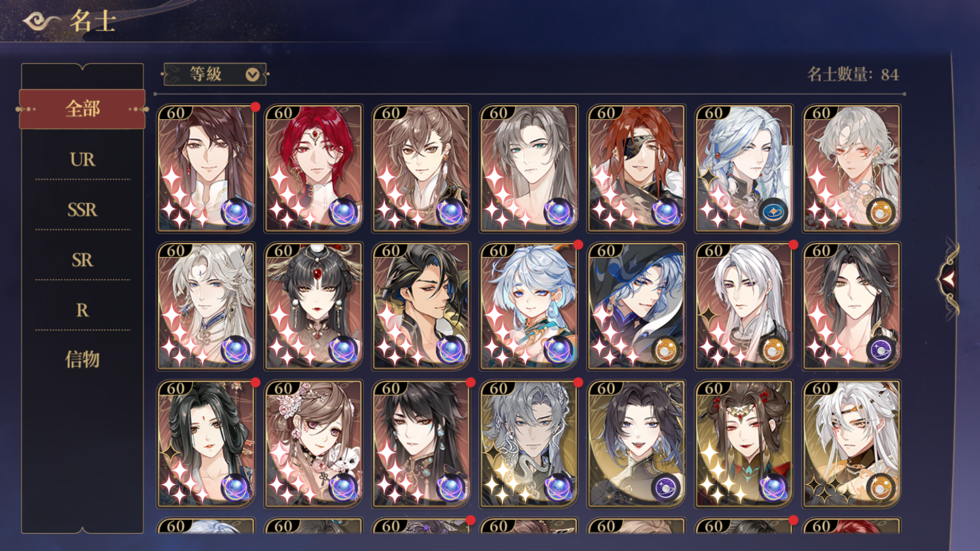The width and height of the screenshot is (980, 551).
Task: Click the purple orb icon on first card
Action: (x=235, y=212)
